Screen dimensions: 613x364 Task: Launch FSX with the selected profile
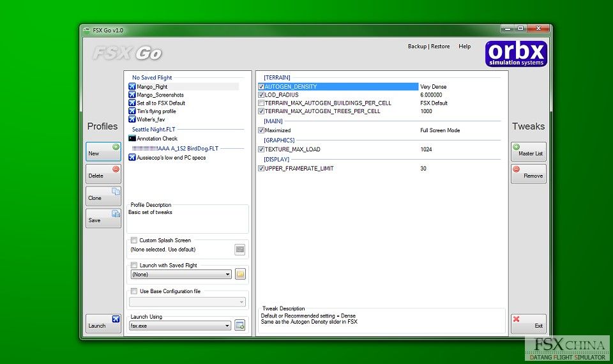tap(103, 324)
